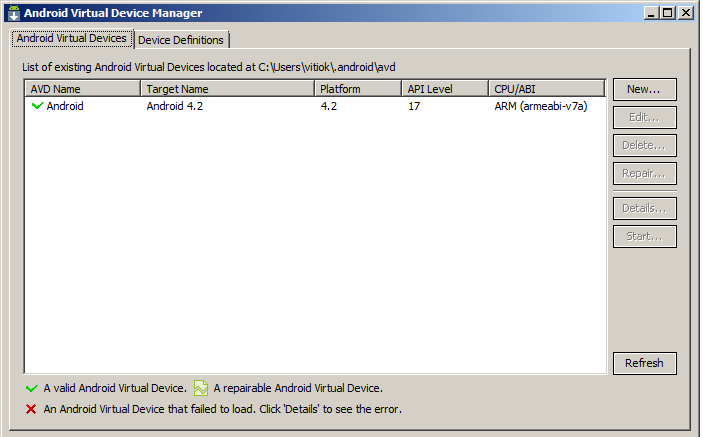Click the '4.2' platform cell
Viewport: 703px width, 437px height.
click(x=329, y=106)
